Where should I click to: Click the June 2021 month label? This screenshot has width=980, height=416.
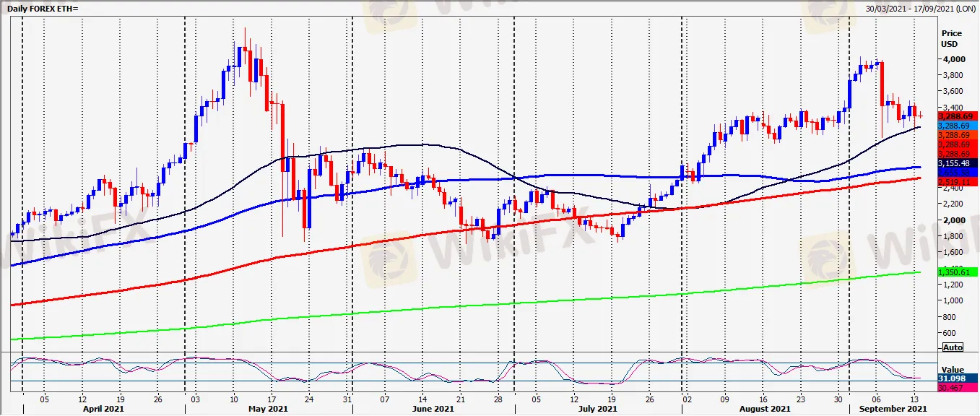click(x=433, y=409)
